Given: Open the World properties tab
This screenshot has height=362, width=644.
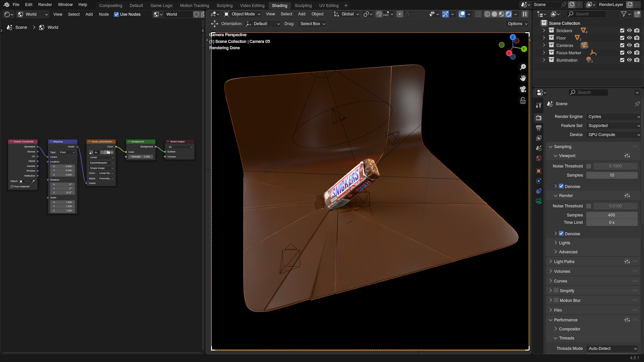Looking at the screenshot, I should pyautogui.click(x=539, y=158).
